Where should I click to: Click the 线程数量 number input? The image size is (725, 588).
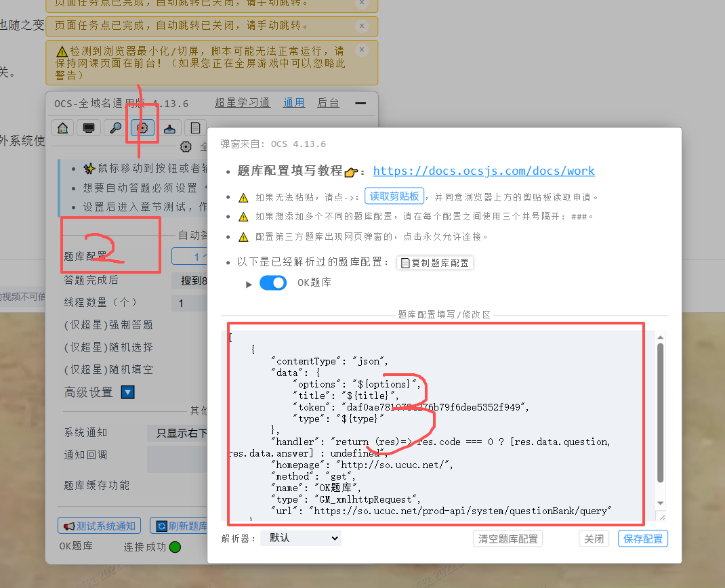point(190,303)
